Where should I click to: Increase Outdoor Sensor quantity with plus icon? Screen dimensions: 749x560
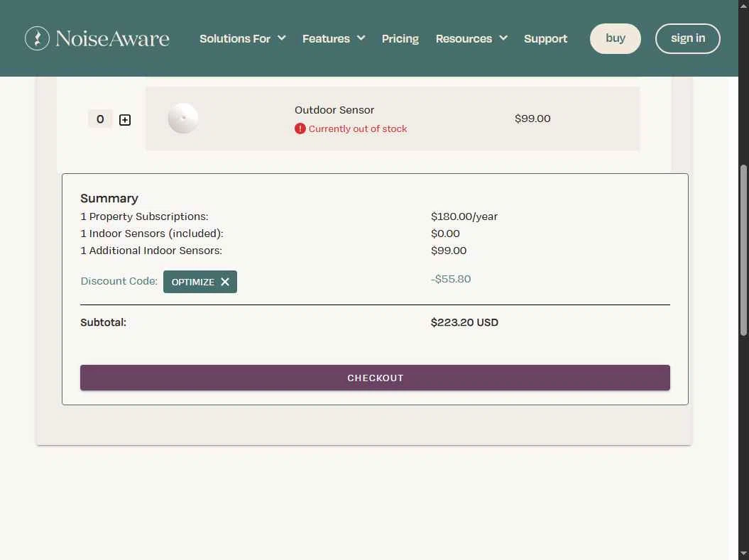[x=125, y=120]
